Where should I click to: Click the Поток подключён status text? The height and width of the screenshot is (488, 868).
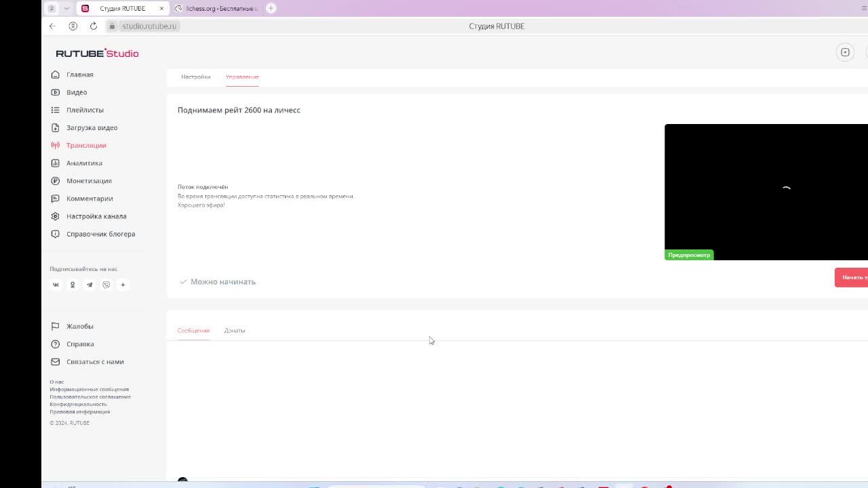(203, 187)
